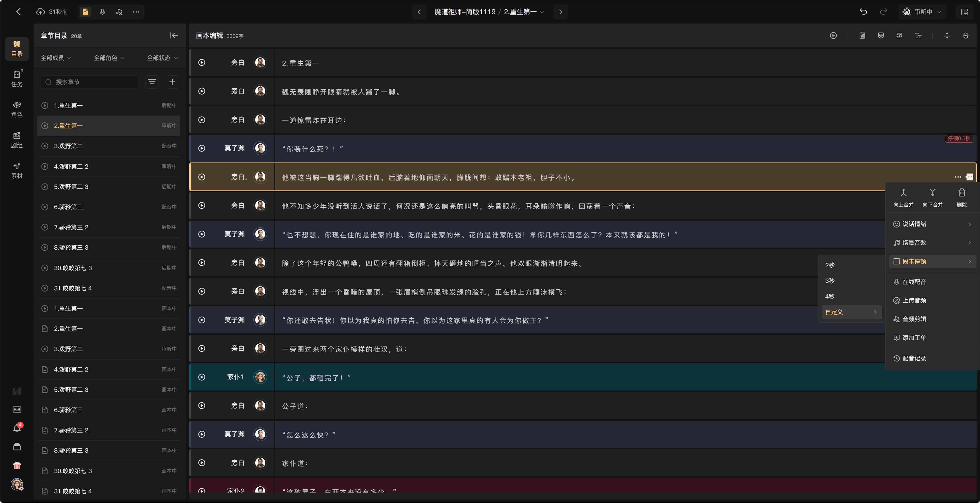Expand the 2.重生第一 chapter title dropdown
The width and height of the screenshot is (980, 503).
(524, 12)
